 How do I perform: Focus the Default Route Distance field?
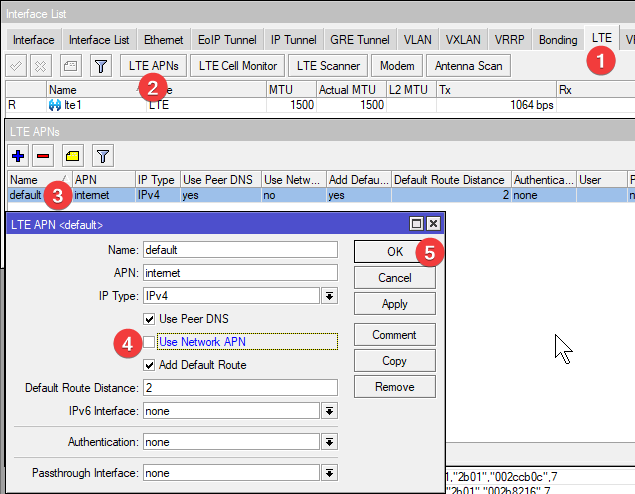click(x=240, y=388)
